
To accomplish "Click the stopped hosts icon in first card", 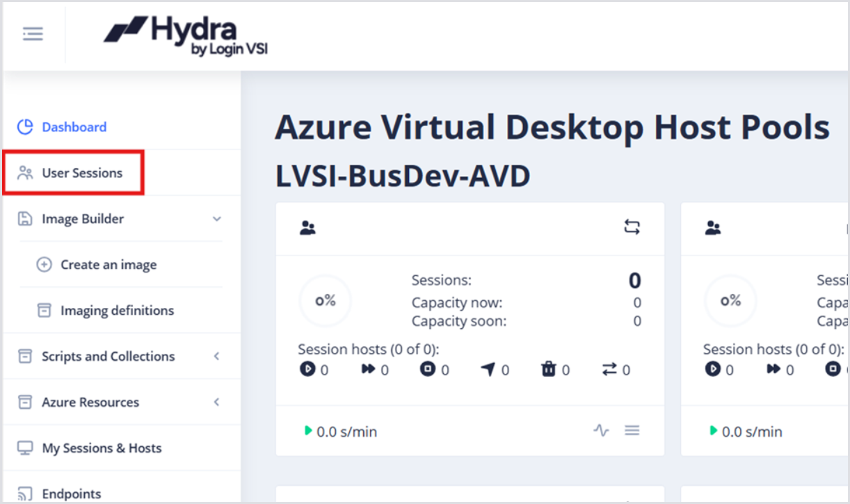I will [428, 370].
